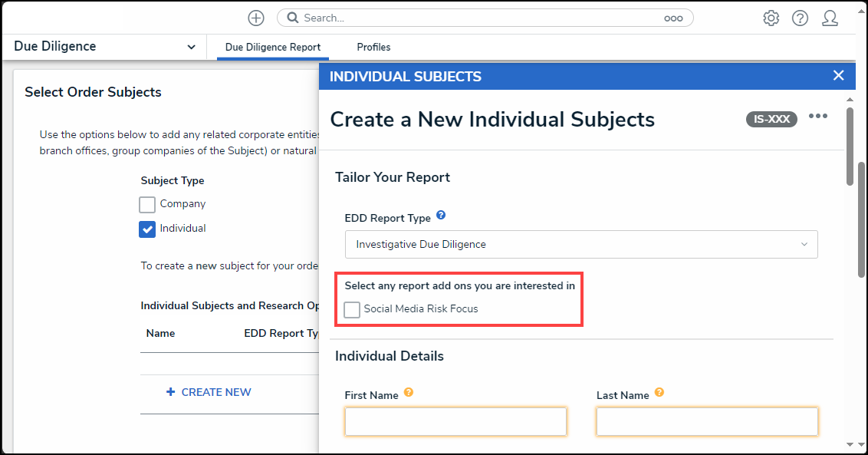The width and height of the screenshot is (868, 455).
Task: Click the First Name help icon
Action: [409, 392]
